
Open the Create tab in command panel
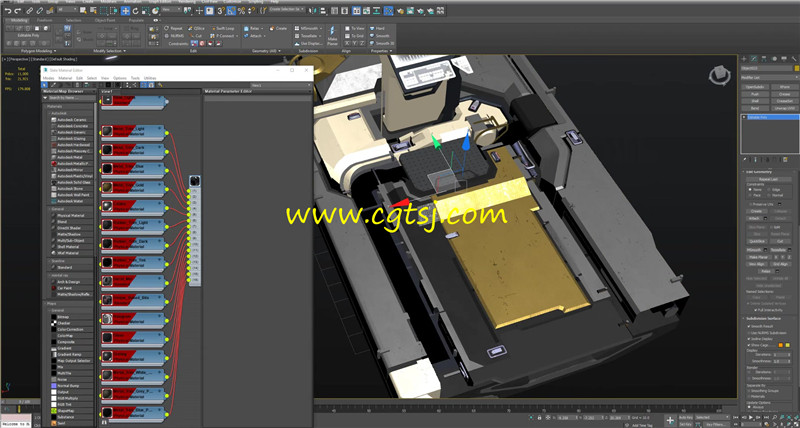(x=744, y=59)
